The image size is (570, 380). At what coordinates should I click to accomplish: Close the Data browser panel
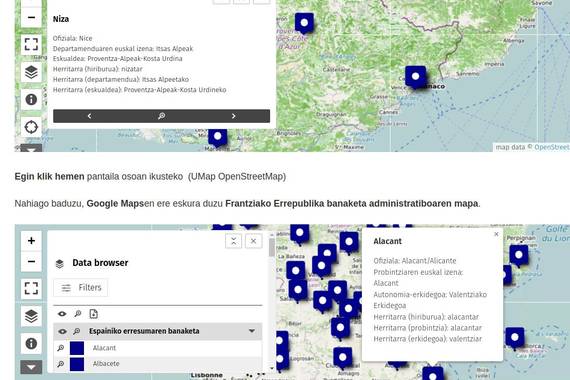[x=254, y=241]
